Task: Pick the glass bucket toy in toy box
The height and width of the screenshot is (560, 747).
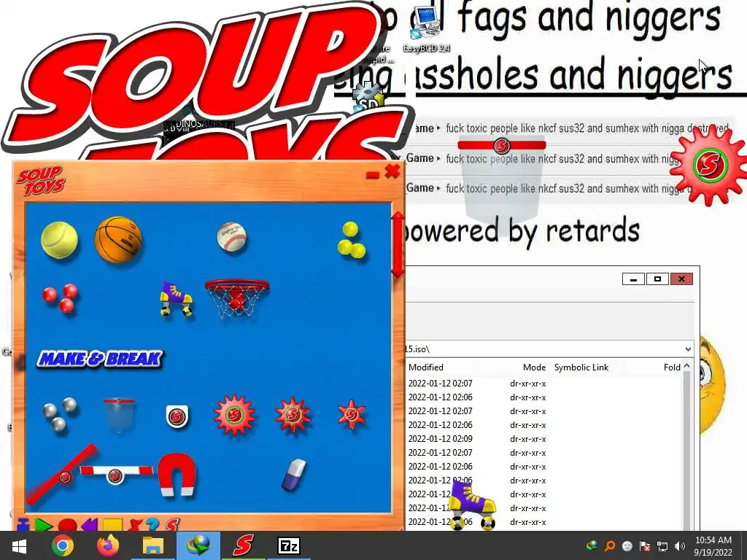Action: 119,415
